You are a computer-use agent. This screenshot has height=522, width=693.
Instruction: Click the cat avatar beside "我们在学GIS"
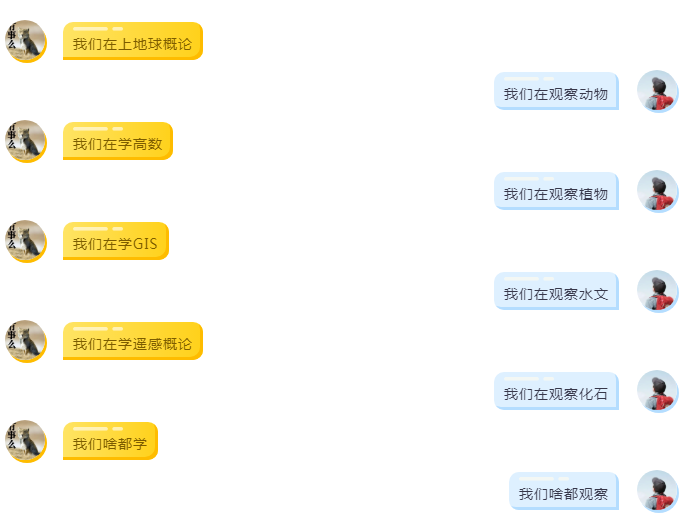tap(26, 241)
